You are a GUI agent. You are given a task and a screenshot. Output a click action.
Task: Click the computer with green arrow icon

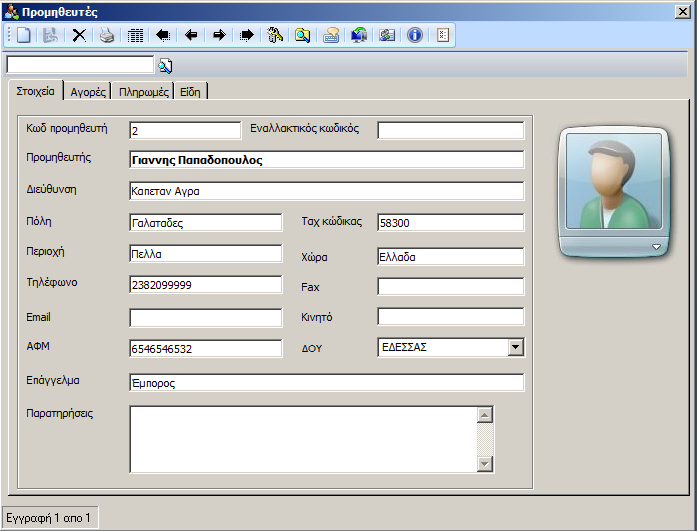pyautogui.click(x=359, y=35)
